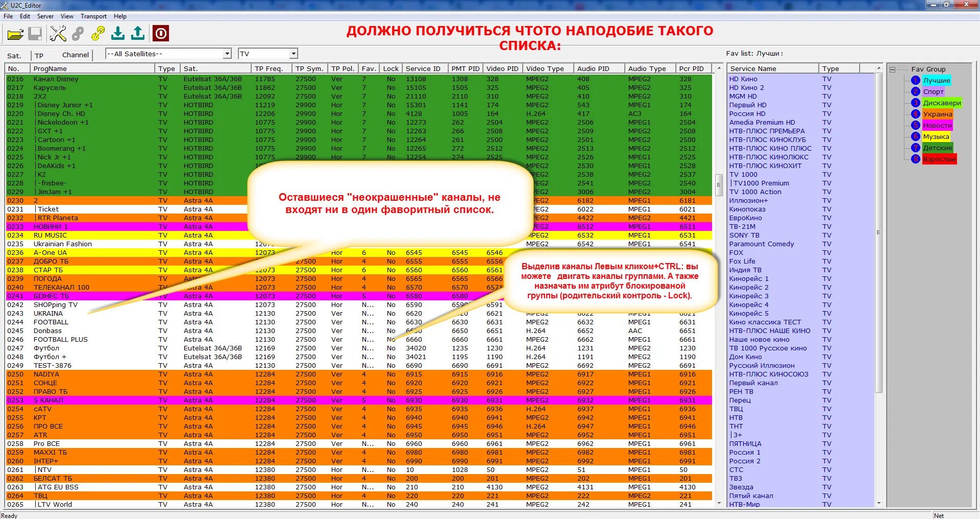Open the wrench and screwdriver settings tool

58,34
